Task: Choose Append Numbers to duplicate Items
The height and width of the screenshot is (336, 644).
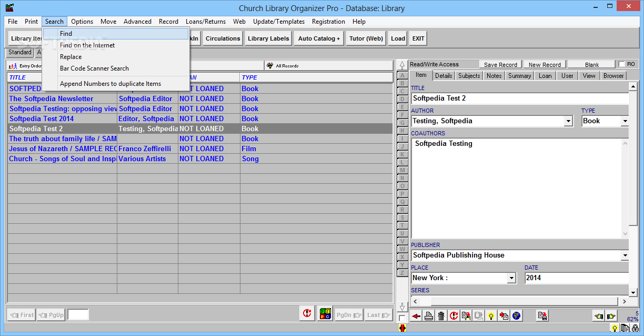Action: 116,84
